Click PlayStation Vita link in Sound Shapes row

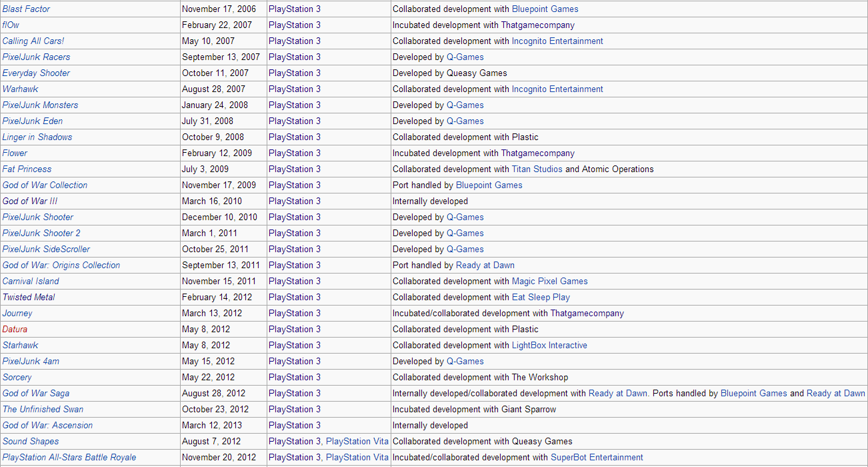click(357, 441)
